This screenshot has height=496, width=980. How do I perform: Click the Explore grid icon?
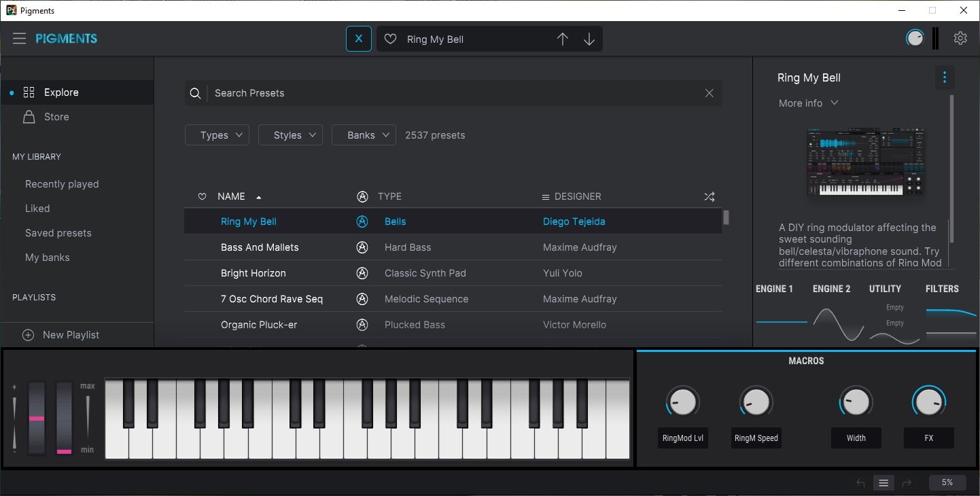tap(29, 92)
